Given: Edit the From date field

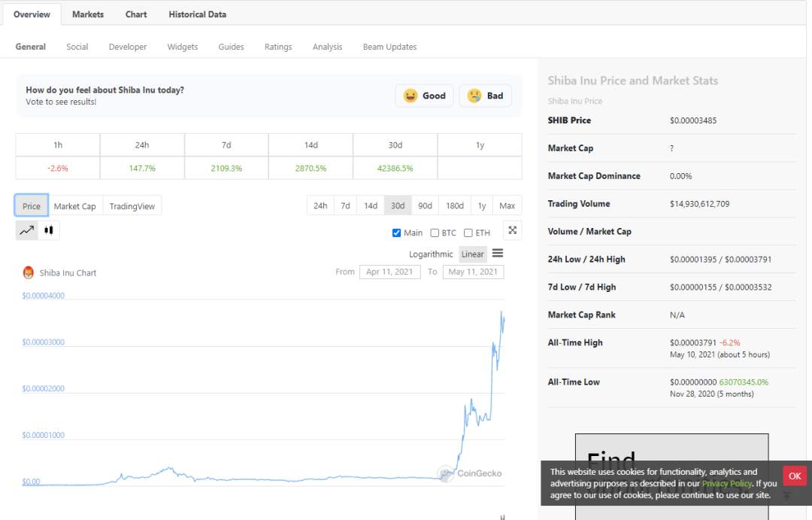Looking at the screenshot, I should tap(390, 272).
